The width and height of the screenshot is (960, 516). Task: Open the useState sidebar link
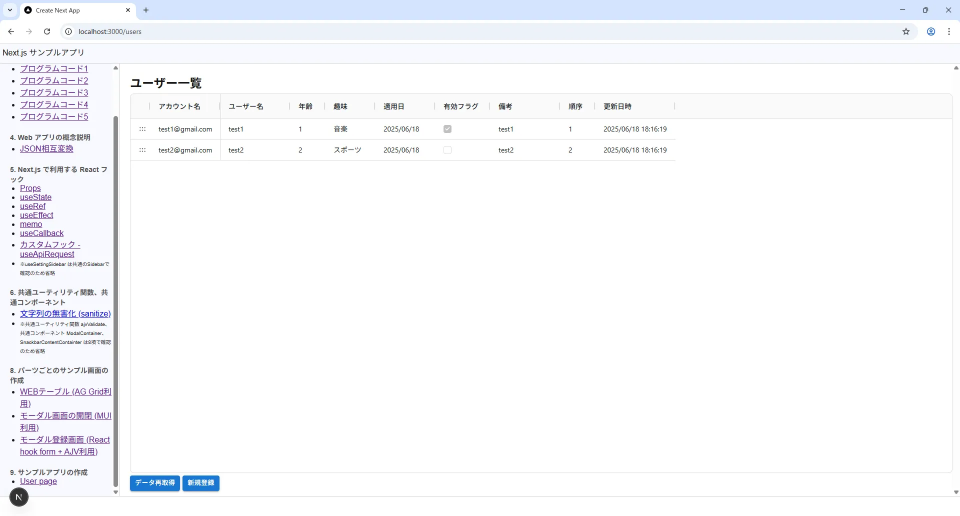pyautogui.click(x=36, y=197)
